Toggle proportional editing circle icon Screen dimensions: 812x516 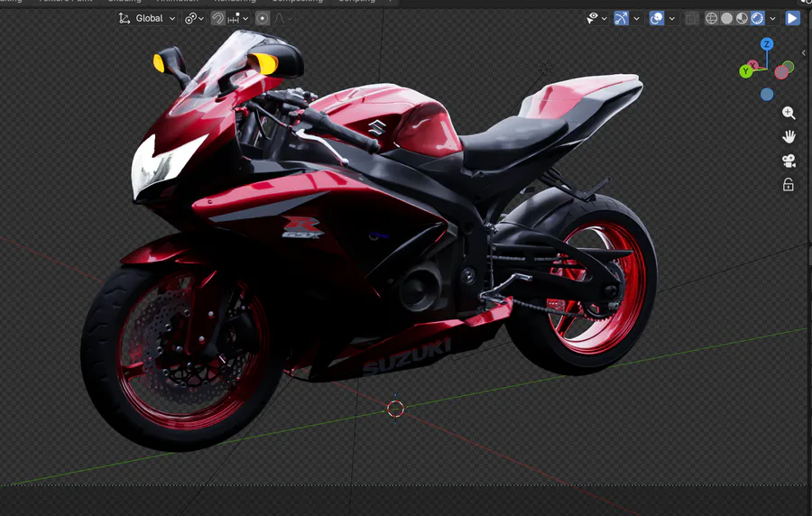pos(263,19)
